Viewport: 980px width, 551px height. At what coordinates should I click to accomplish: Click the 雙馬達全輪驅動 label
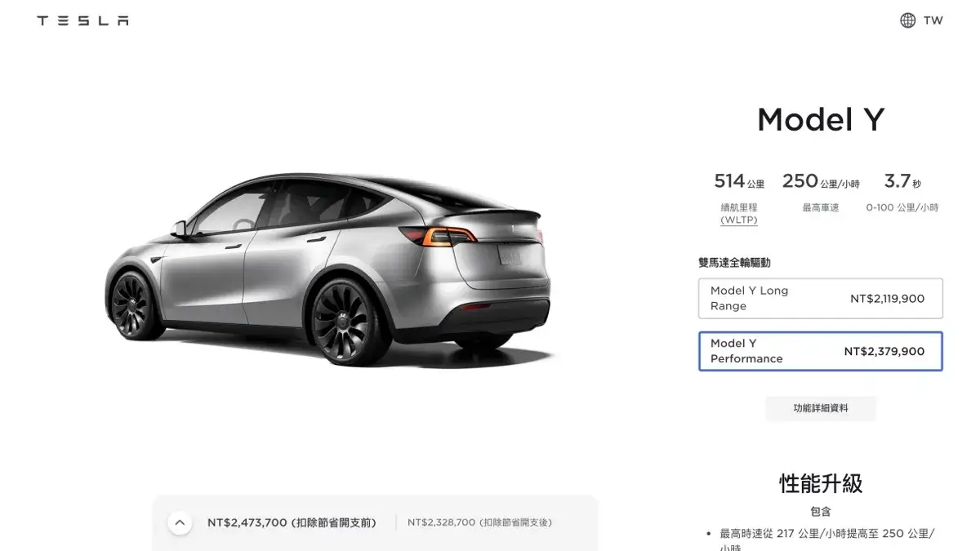pyautogui.click(x=734, y=263)
